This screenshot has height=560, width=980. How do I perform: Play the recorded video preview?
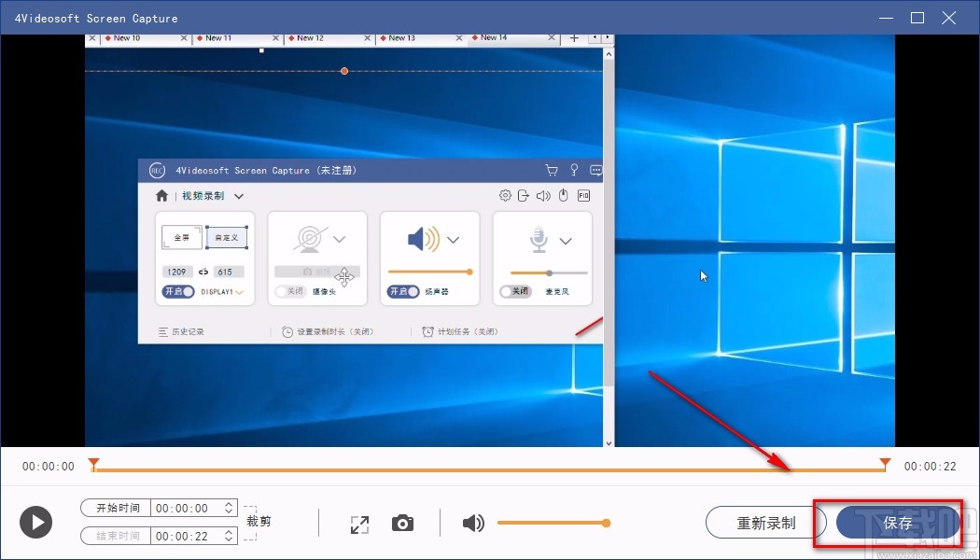(x=35, y=523)
